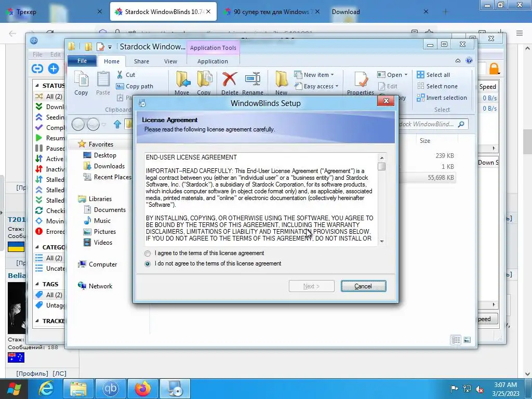Select 'I agree to the terms' radio button

coord(147,254)
